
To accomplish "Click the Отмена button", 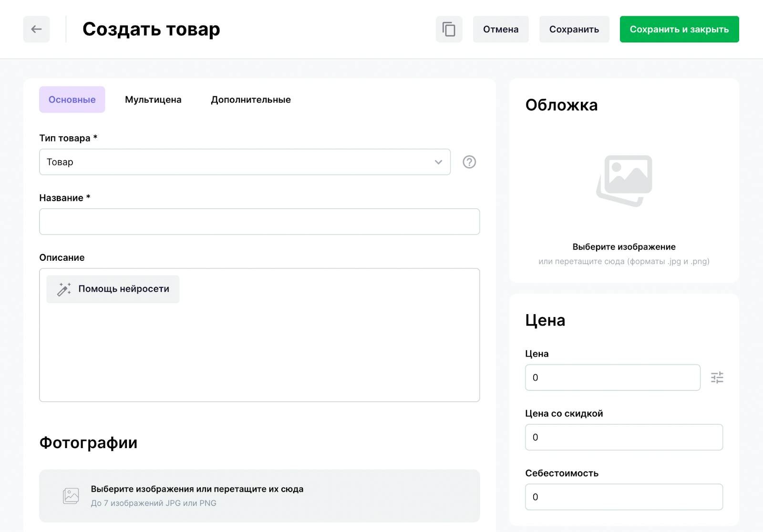I will coord(501,29).
